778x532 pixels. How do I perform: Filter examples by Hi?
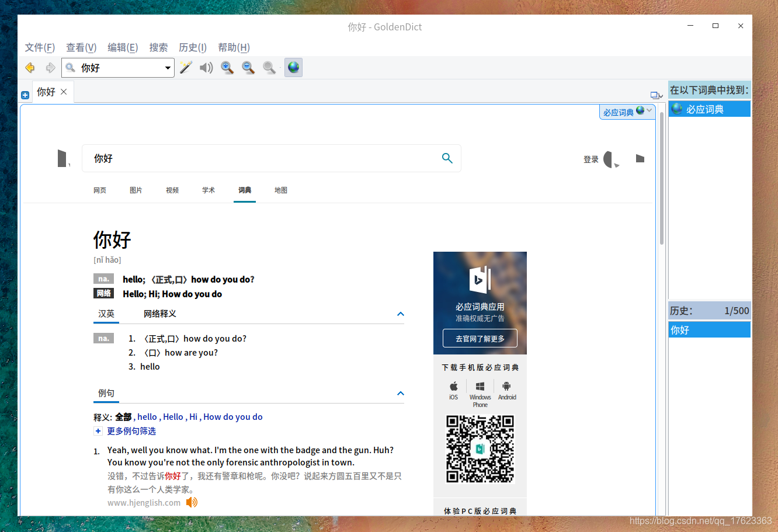(193, 417)
